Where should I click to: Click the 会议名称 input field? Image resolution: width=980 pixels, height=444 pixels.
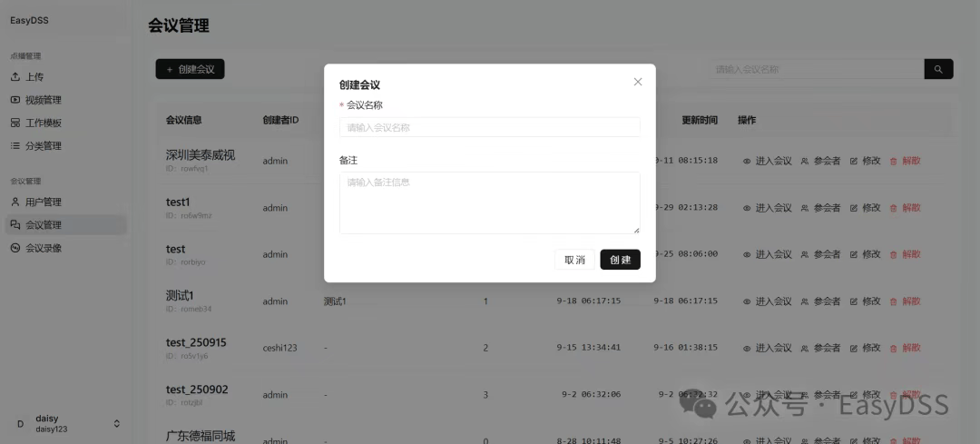[489, 128]
